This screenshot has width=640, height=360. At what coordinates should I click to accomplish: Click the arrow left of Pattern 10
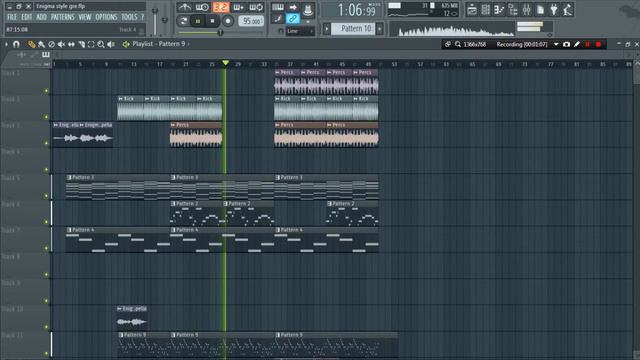(327, 29)
